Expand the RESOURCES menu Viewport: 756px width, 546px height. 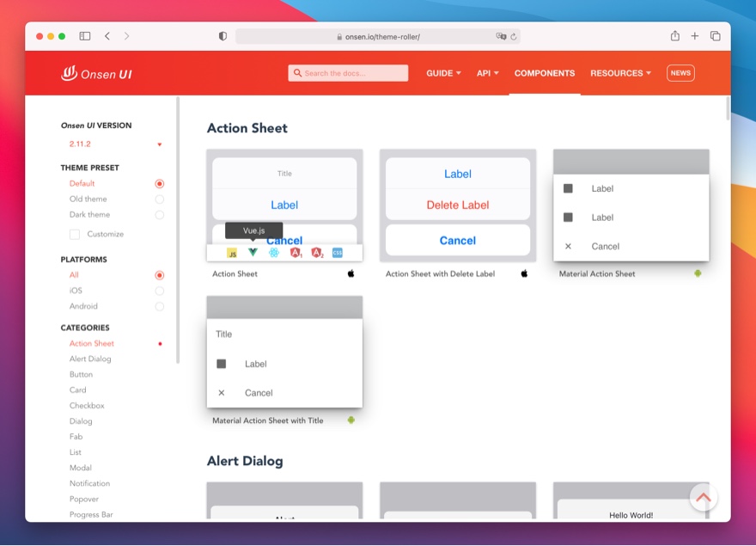[x=620, y=73]
